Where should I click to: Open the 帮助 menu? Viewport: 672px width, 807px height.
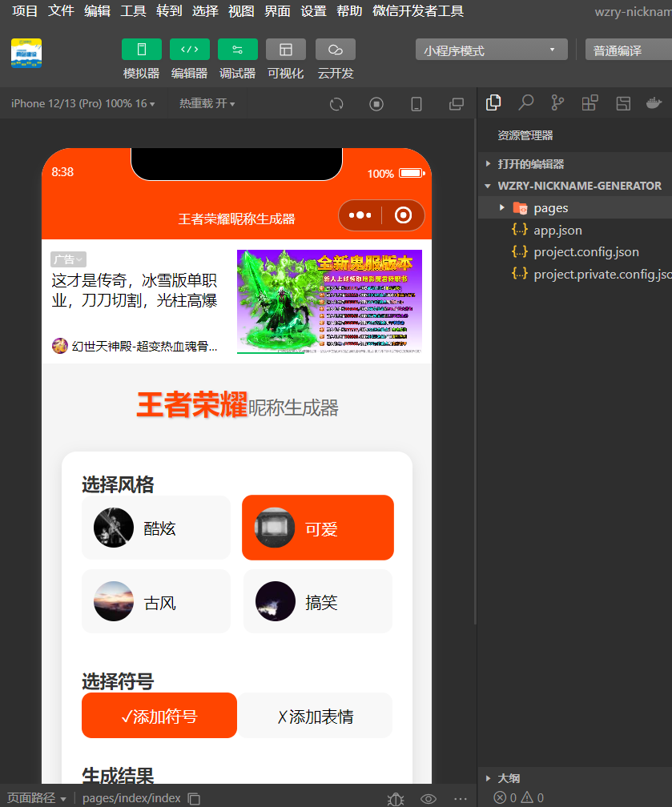[349, 11]
